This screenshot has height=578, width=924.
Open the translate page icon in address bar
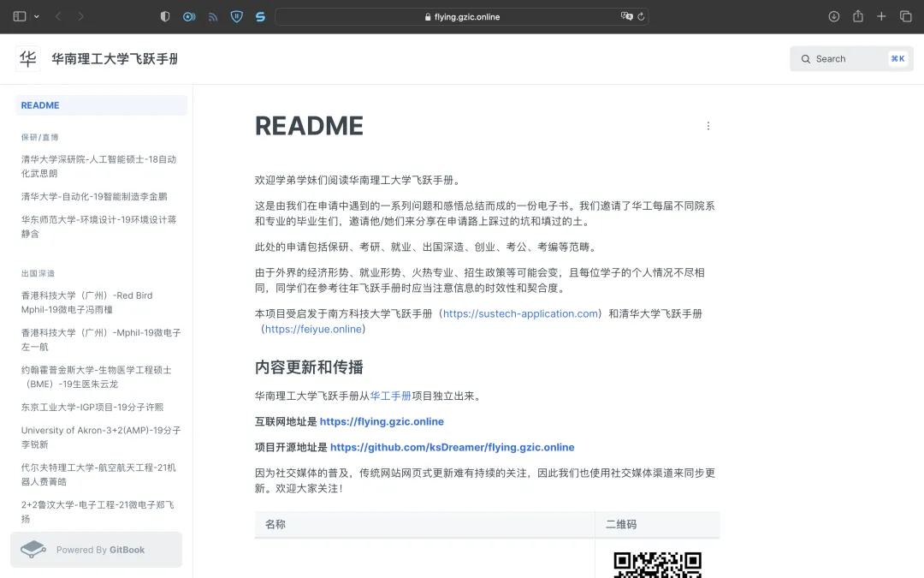click(x=626, y=16)
